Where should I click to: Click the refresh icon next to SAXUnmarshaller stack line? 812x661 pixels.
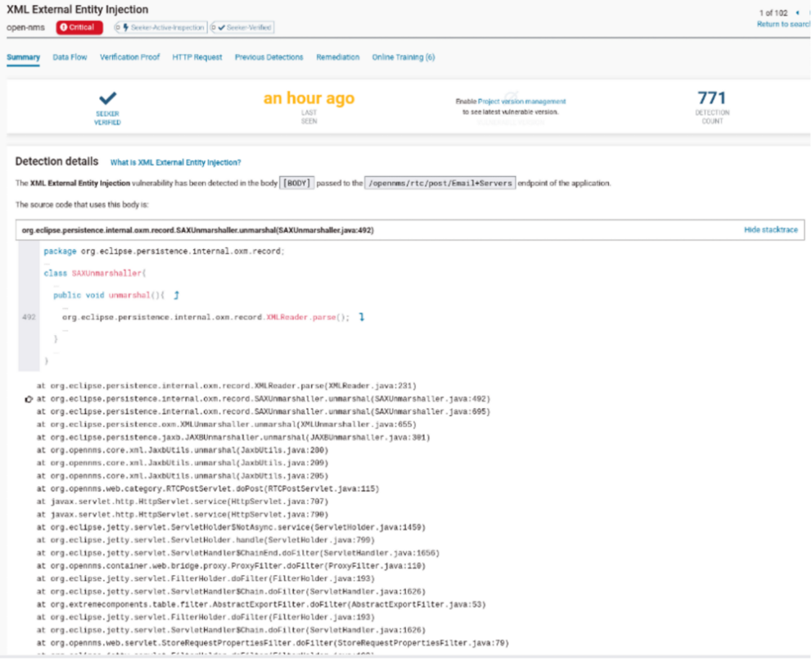click(x=29, y=399)
